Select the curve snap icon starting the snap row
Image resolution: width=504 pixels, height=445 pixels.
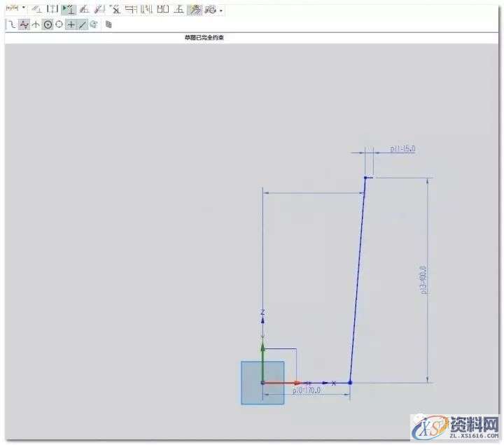(x=11, y=24)
